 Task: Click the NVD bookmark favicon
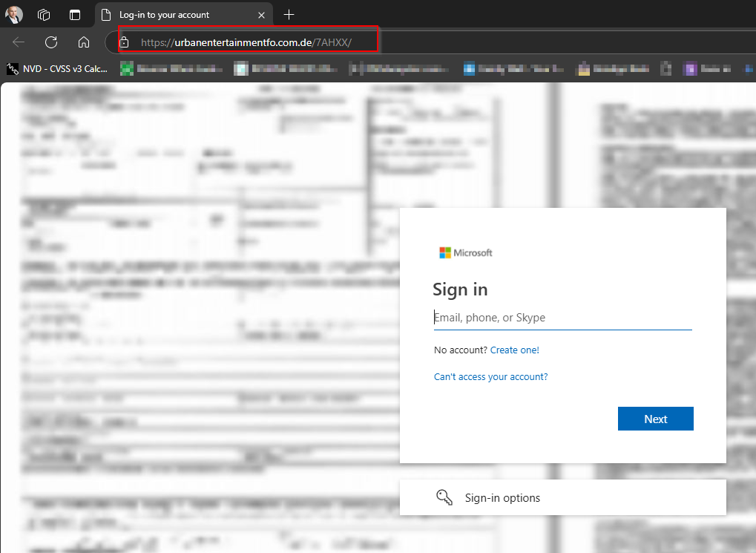point(13,69)
